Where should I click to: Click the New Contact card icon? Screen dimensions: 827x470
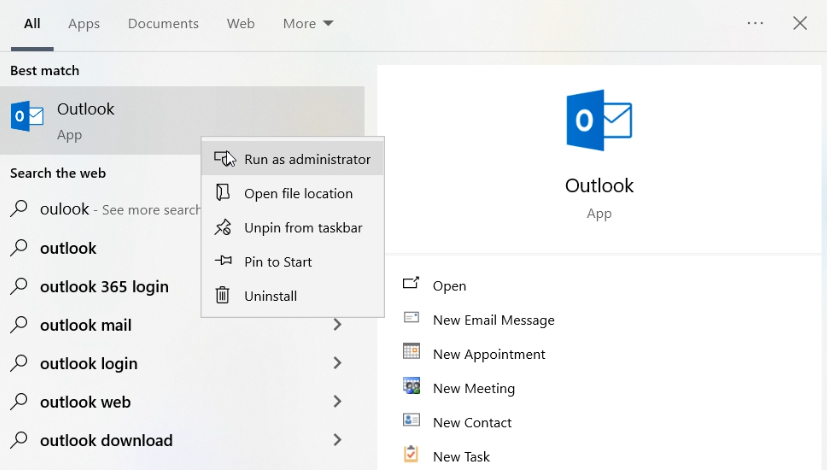tap(411, 420)
